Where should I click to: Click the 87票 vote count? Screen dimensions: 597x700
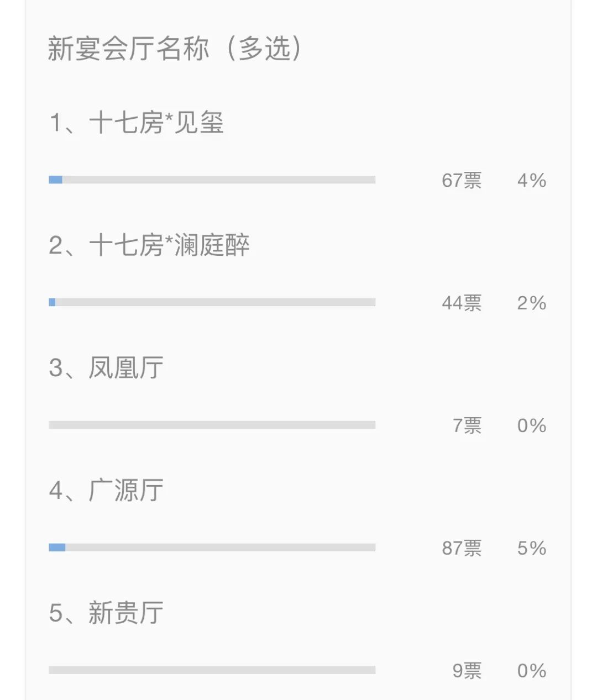coord(462,549)
